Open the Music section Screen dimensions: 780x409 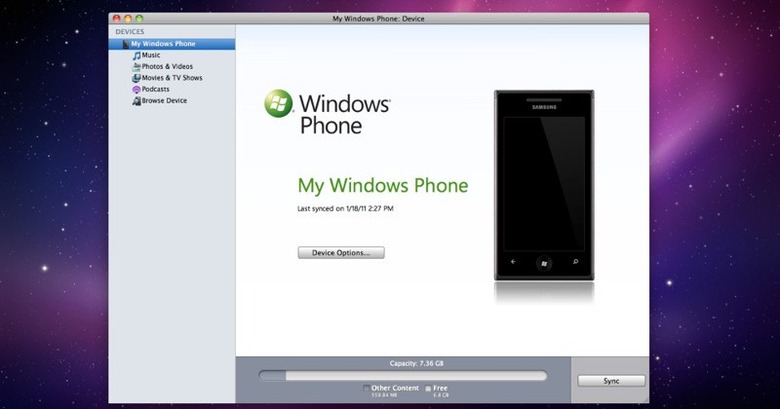tap(151, 55)
